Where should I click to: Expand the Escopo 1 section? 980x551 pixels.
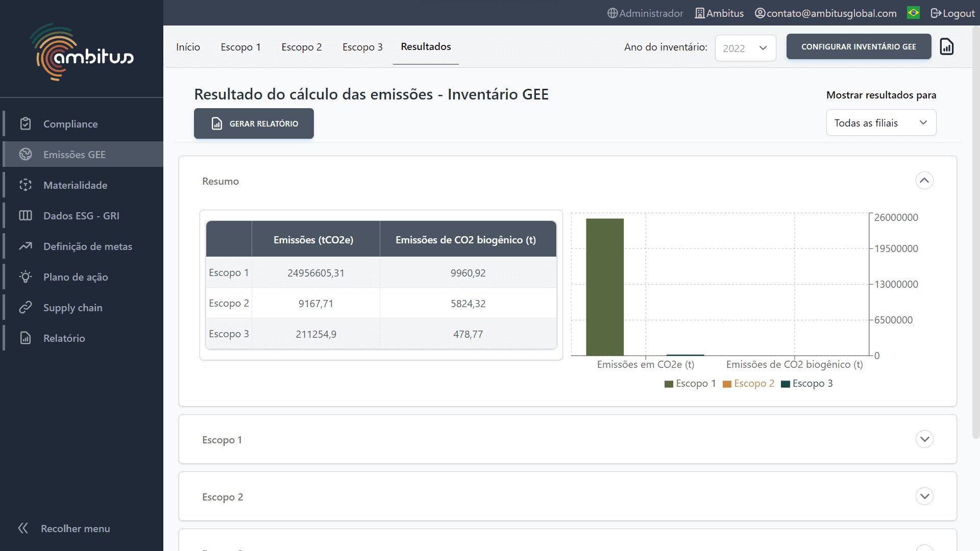tap(924, 439)
